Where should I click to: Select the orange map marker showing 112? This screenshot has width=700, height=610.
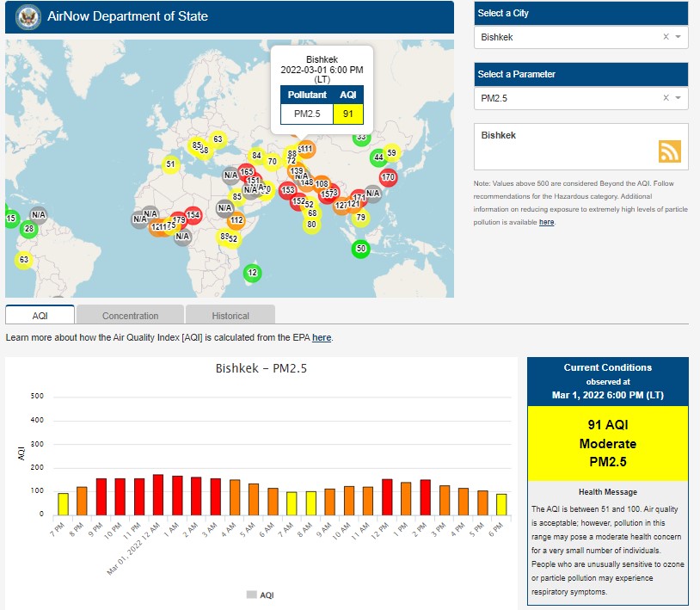pyautogui.click(x=236, y=221)
